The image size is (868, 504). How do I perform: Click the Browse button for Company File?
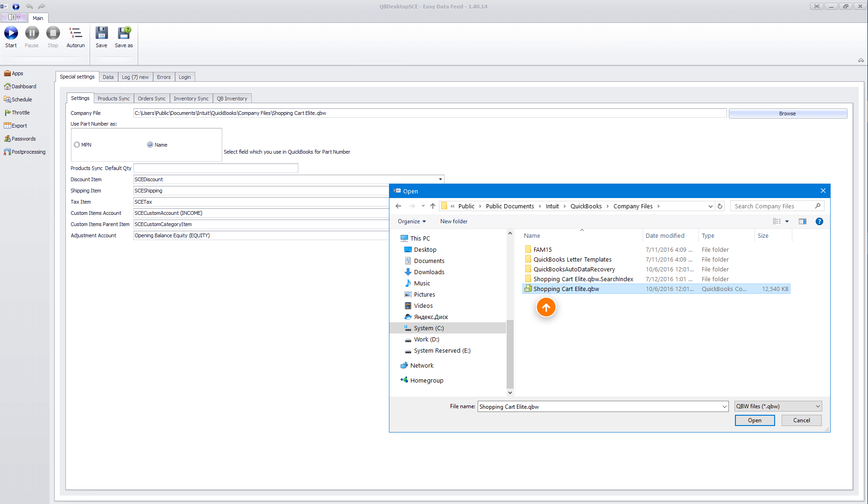tap(788, 114)
